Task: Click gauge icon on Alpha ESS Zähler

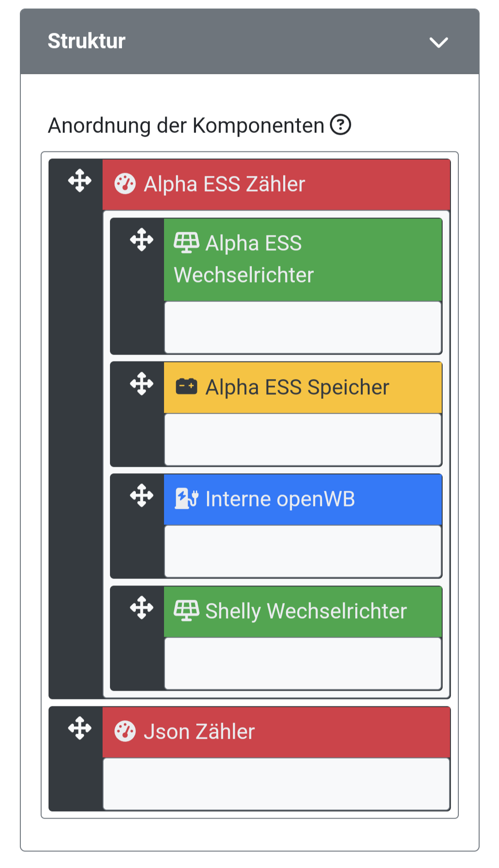Action: 125,184
